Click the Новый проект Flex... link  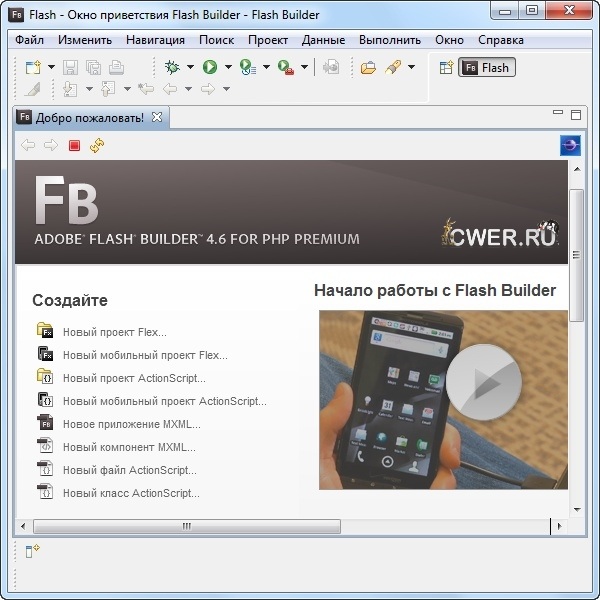[114, 332]
